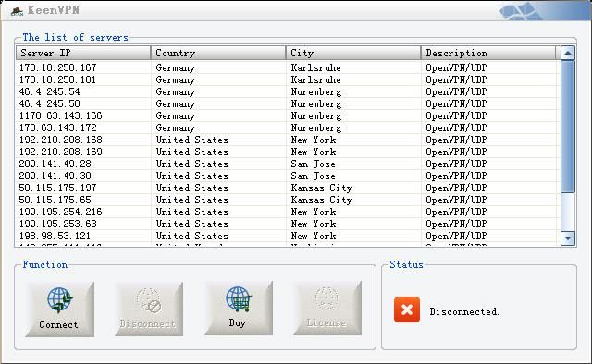Click the Disconnected. status text

point(464,311)
